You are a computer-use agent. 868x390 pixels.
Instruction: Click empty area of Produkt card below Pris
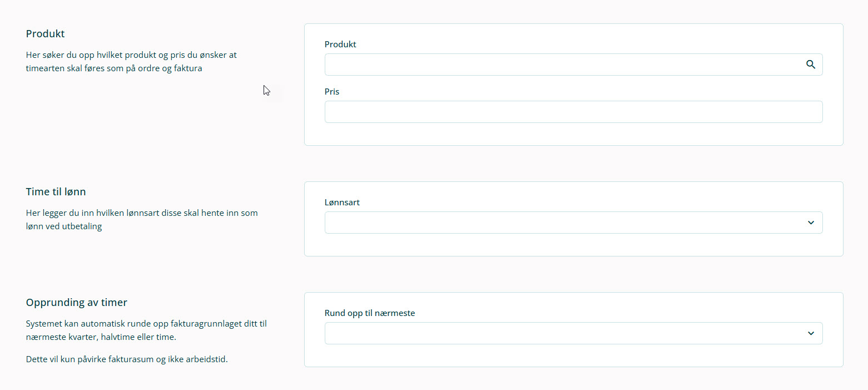pyautogui.click(x=573, y=134)
